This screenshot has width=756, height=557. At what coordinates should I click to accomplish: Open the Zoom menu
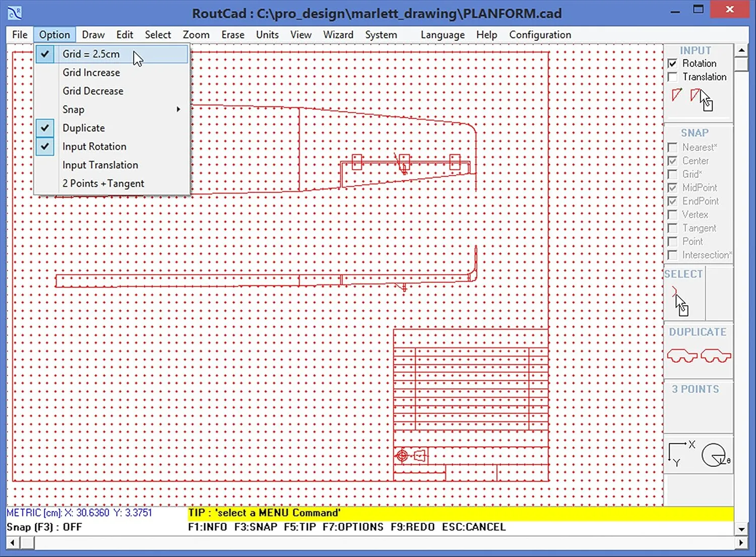click(196, 34)
